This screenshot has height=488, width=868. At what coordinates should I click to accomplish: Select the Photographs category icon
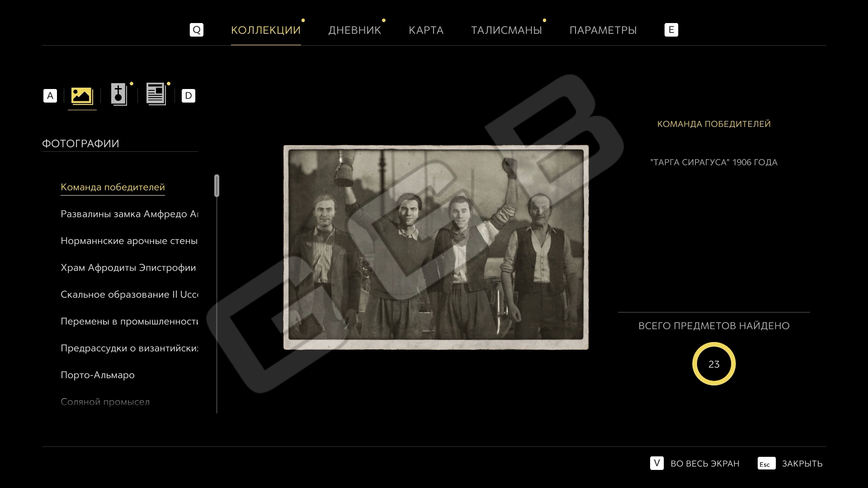(x=82, y=95)
